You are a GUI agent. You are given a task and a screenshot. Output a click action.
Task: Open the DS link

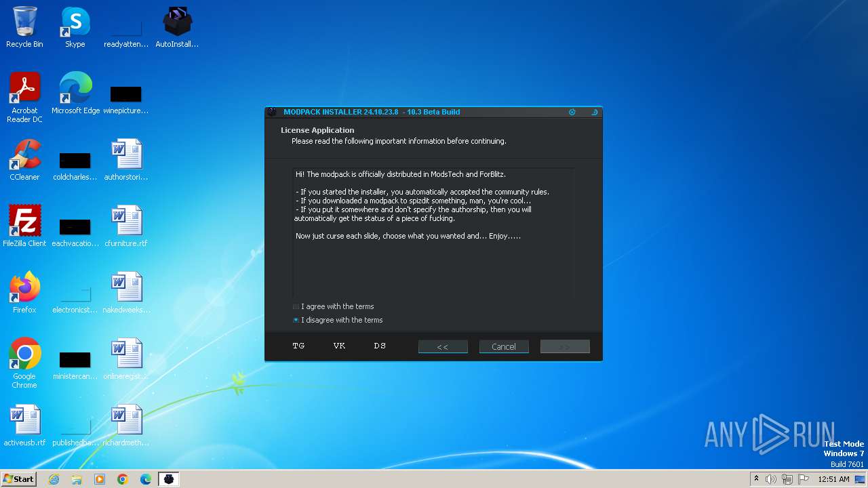click(380, 346)
